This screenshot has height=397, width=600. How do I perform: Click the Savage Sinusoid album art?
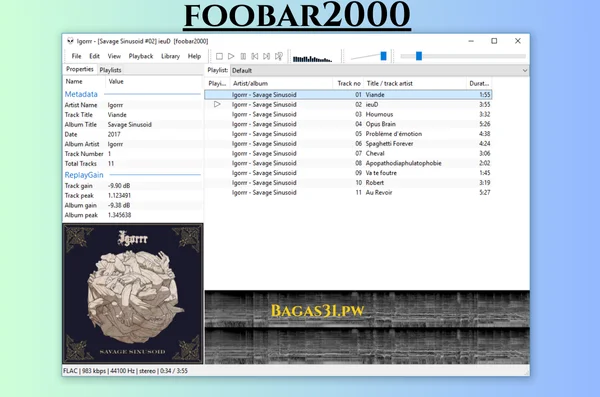tap(133, 294)
